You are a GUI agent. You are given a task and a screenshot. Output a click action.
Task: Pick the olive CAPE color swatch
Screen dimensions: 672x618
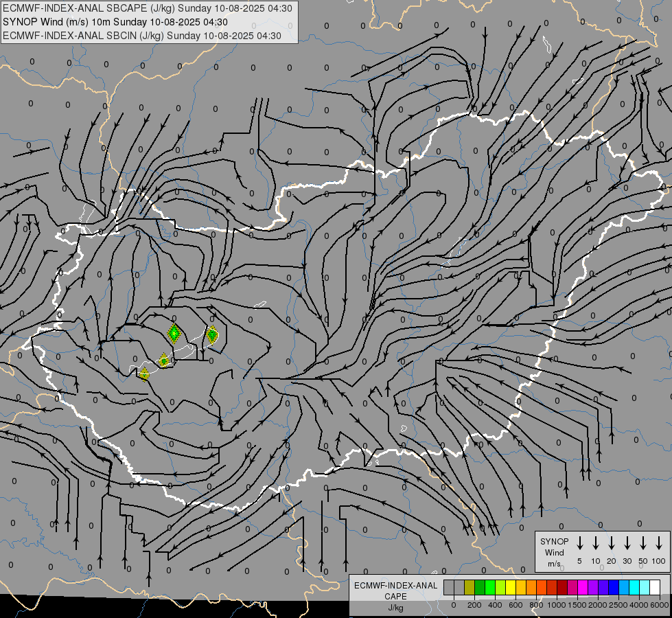[x=470, y=587]
